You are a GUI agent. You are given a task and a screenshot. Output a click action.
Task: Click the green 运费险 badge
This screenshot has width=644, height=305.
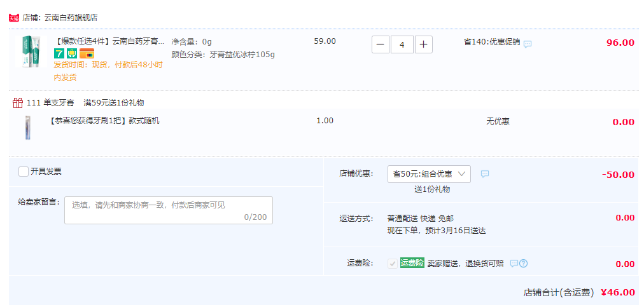point(412,263)
